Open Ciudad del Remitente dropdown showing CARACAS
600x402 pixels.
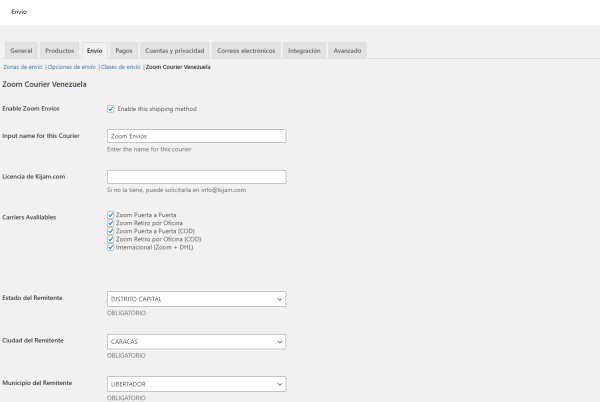(196, 342)
